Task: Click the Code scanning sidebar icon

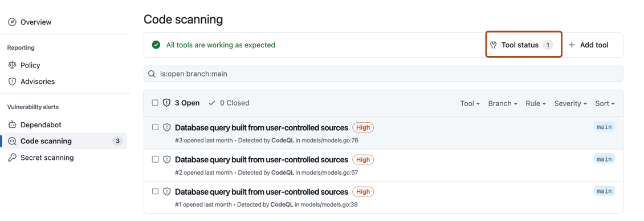Action: click(x=13, y=141)
